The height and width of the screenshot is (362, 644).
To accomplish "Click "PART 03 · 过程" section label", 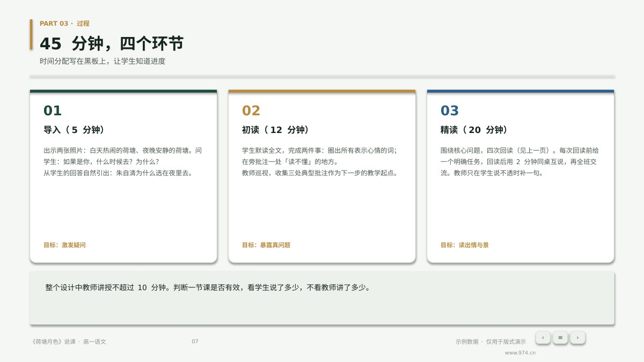I will point(64,24).
